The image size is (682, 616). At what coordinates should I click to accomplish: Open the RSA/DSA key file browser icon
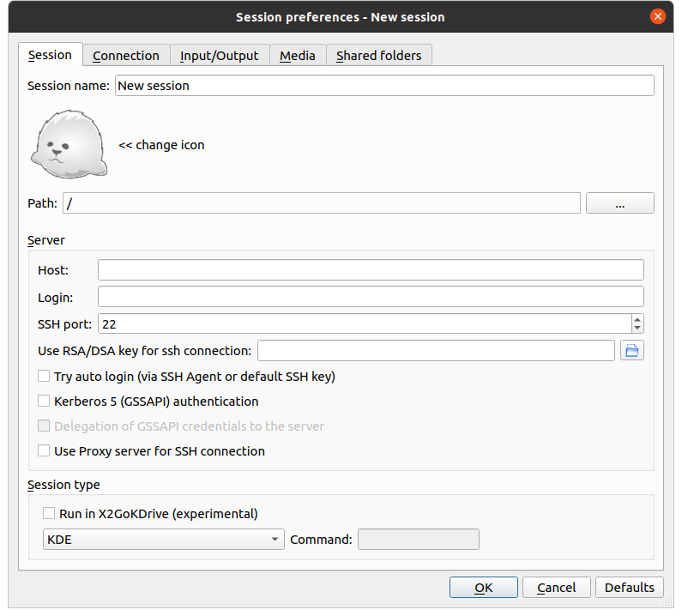632,351
